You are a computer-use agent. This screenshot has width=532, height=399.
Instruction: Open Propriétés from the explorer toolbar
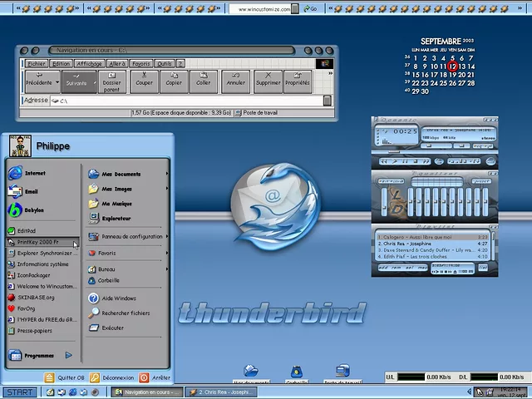[297, 80]
